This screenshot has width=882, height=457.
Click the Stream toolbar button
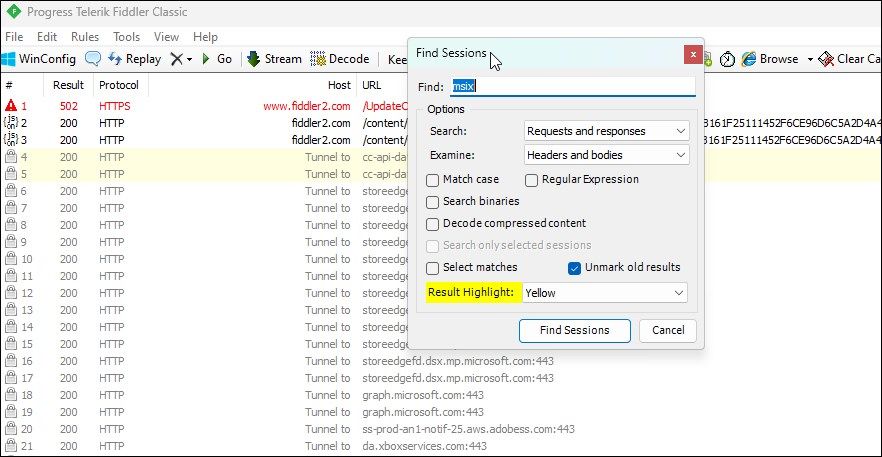point(275,59)
